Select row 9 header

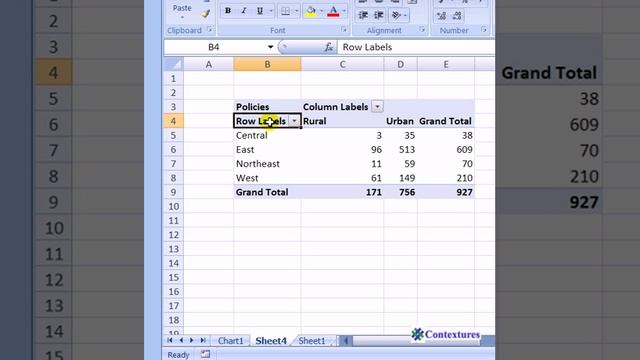point(173,192)
